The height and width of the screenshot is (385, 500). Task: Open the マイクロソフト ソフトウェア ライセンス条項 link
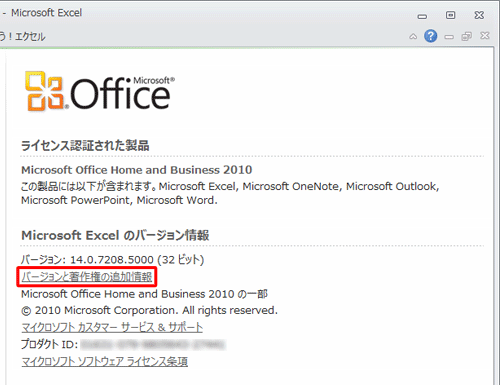pos(105,361)
